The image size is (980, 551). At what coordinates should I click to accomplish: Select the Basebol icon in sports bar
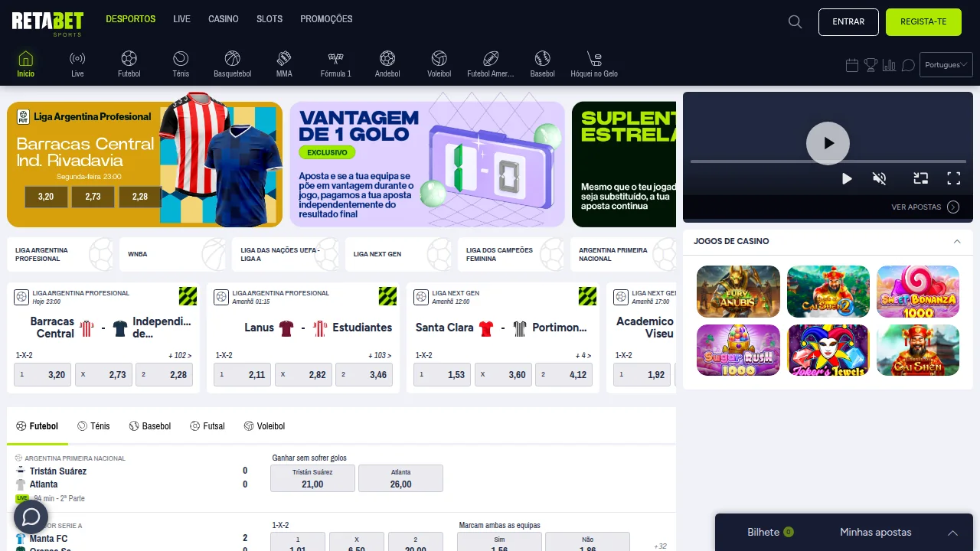coord(543,58)
